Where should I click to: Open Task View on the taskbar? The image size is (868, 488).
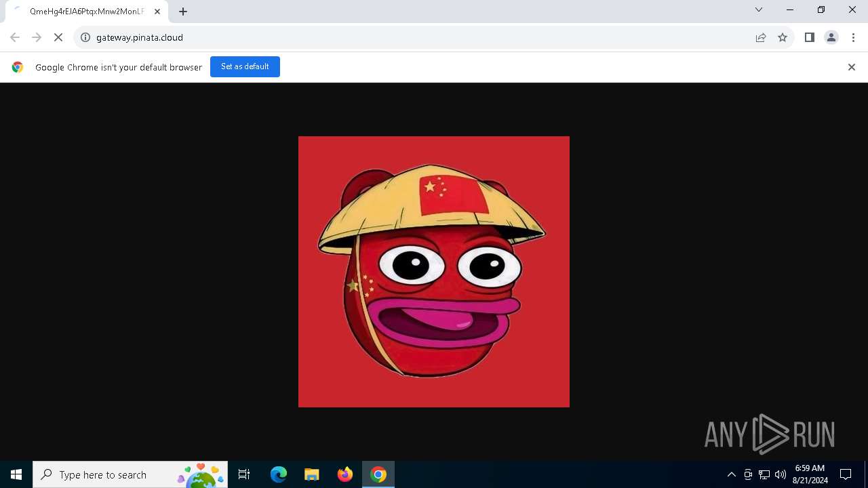pyautogui.click(x=244, y=474)
